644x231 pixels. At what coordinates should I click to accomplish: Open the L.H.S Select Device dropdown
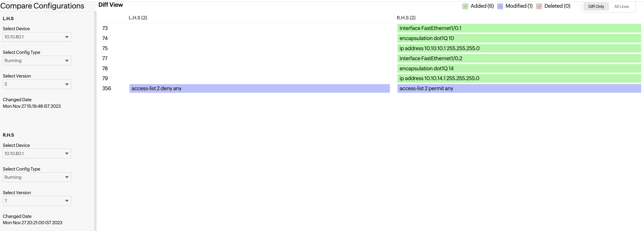pyautogui.click(x=37, y=37)
